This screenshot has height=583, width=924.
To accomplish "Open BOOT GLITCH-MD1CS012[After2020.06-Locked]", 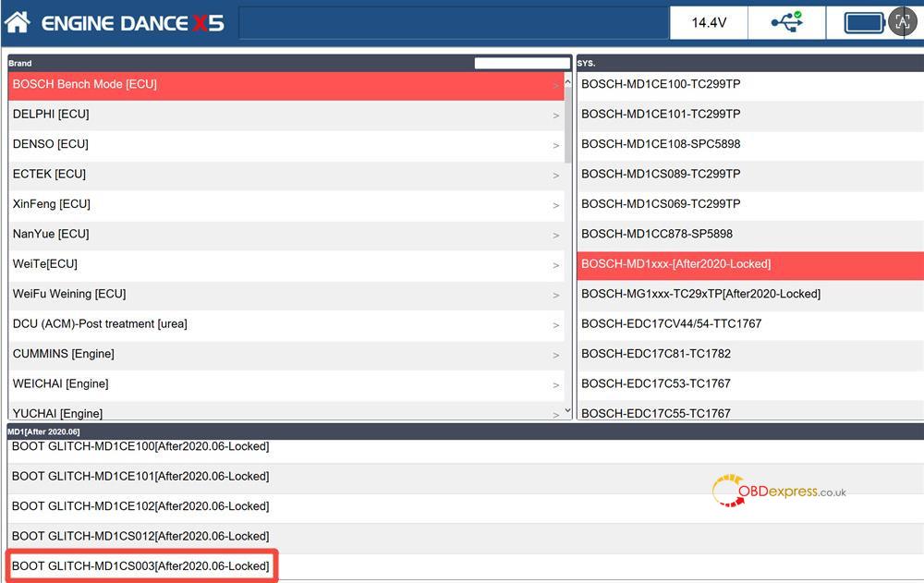I will coord(466,538).
